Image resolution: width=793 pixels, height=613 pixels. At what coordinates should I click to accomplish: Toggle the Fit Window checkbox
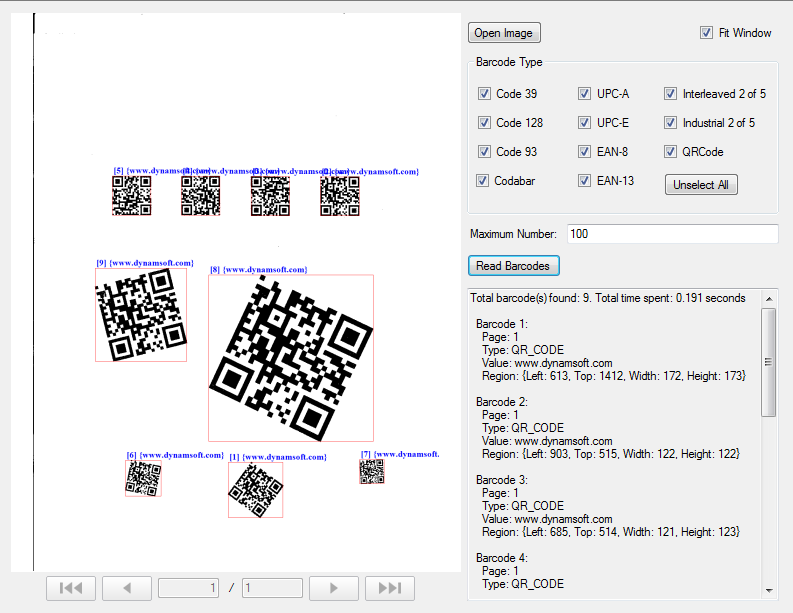pyautogui.click(x=707, y=33)
